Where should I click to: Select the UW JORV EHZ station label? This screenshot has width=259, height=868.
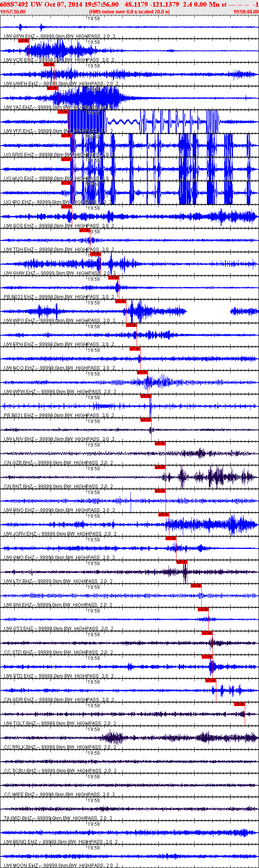[60, 534]
